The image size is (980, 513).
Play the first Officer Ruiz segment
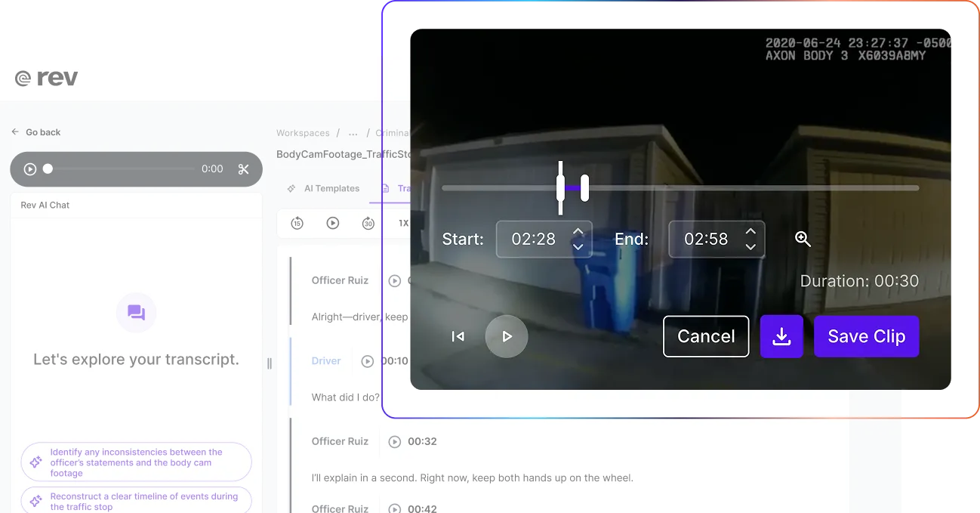coord(394,281)
